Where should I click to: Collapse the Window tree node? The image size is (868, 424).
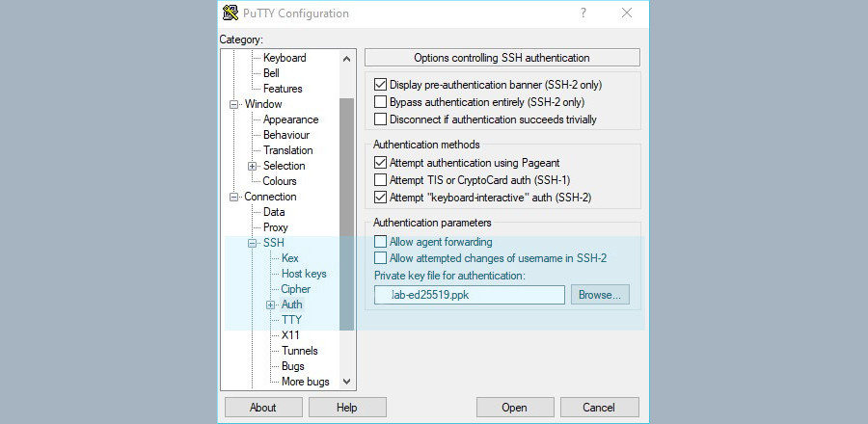pyautogui.click(x=234, y=104)
